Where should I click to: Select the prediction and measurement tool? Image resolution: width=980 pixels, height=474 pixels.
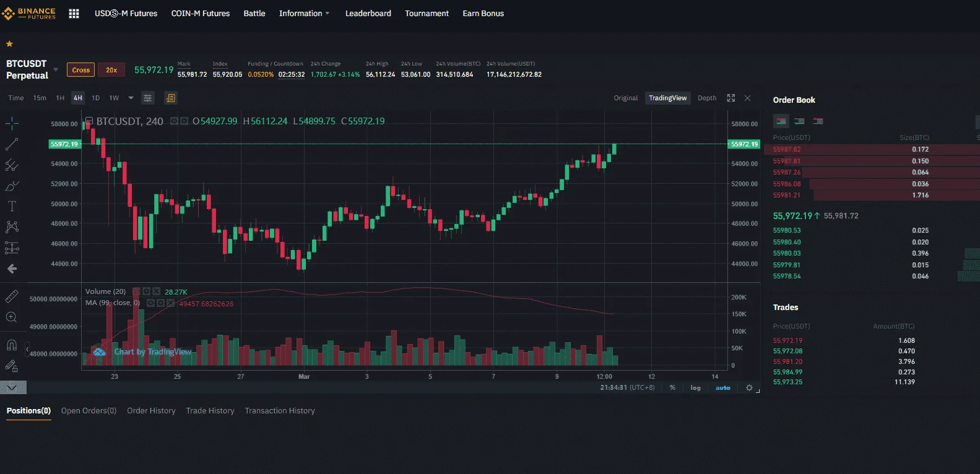(x=12, y=248)
